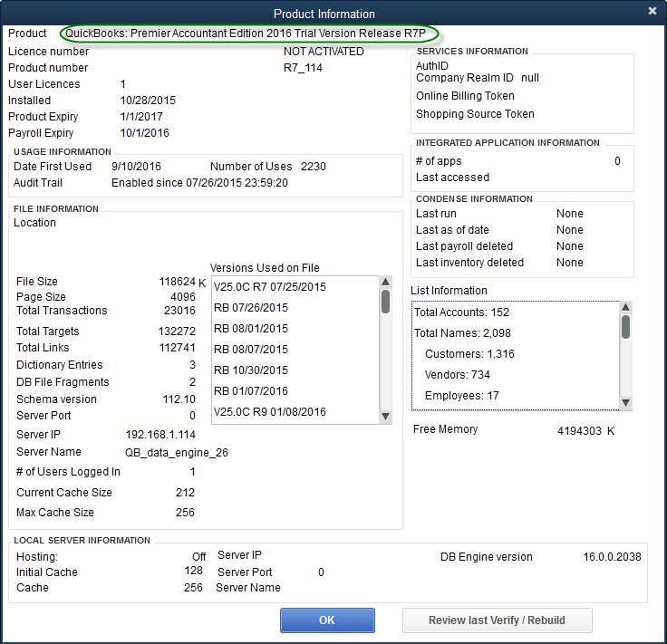Select version entry RB 08/07/2015
This screenshot has width=667, height=644.
(250, 350)
